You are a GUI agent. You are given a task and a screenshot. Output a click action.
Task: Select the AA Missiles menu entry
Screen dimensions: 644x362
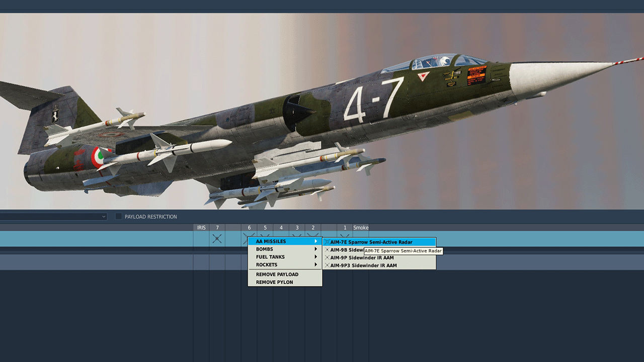pyautogui.click(x=285, y=241)
